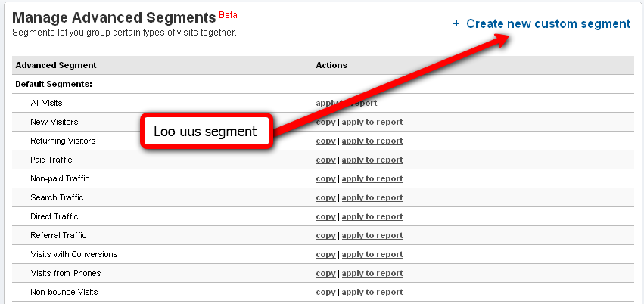This screenshot has height=304, width=644.
Task: Apply New Visitors segment to report
Action: coord(372,122)
